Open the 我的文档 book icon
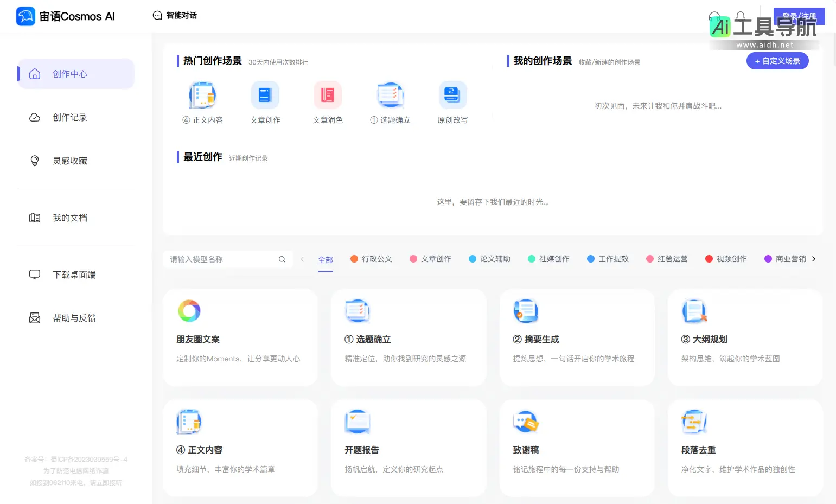Screen dimensions: 836x504 [x=34, y=218]
